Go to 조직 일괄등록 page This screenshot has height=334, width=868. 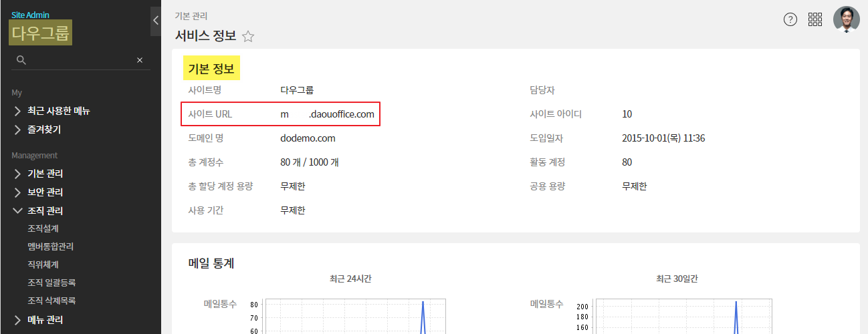[x=51, y=283]
